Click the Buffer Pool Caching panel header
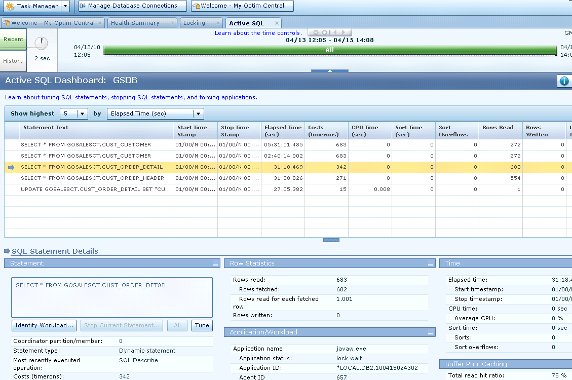The height and width of the screenshot is (380, 572). pyautogui.click(x=506, y=364)
